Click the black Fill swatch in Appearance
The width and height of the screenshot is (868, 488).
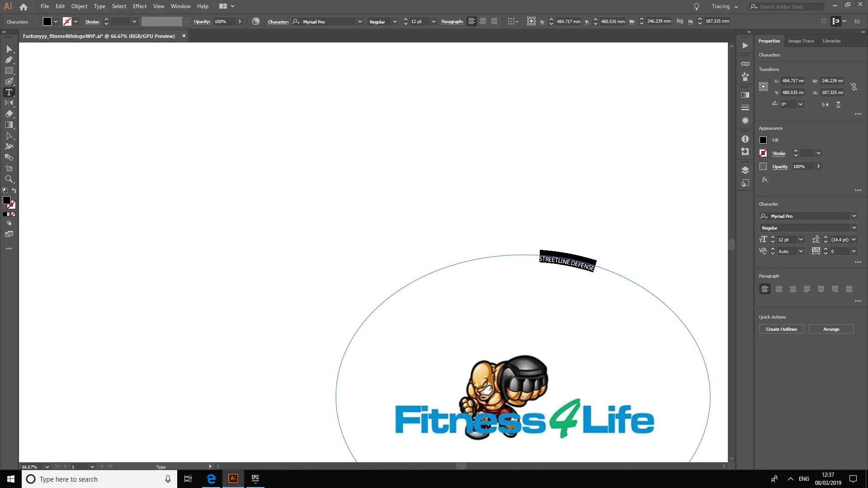763,140
